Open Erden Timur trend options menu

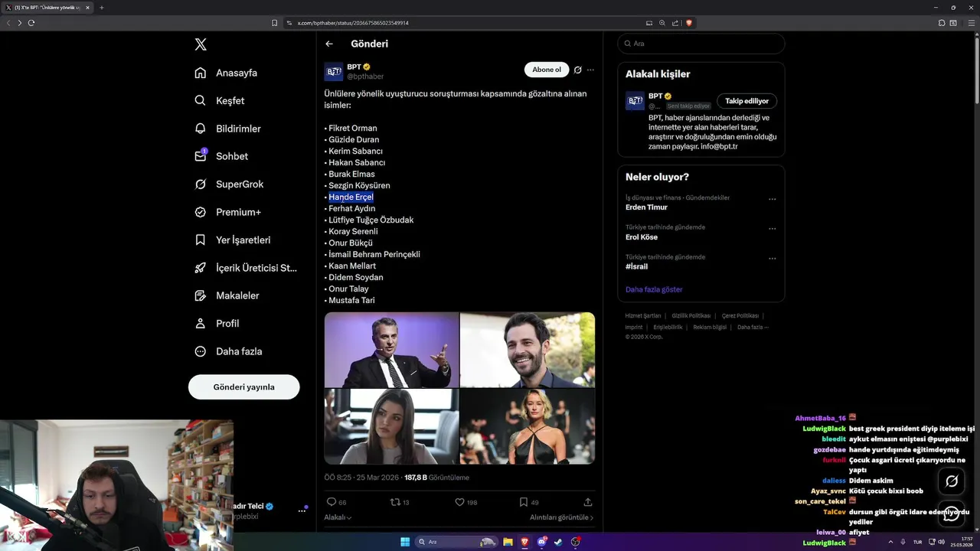click(x=772, y=199)
